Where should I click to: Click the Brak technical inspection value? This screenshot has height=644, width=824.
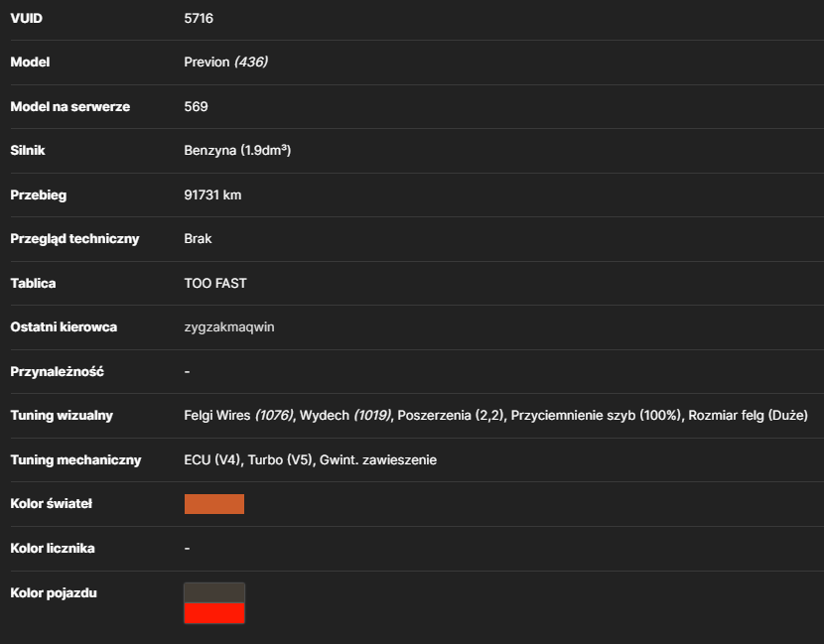198,238
